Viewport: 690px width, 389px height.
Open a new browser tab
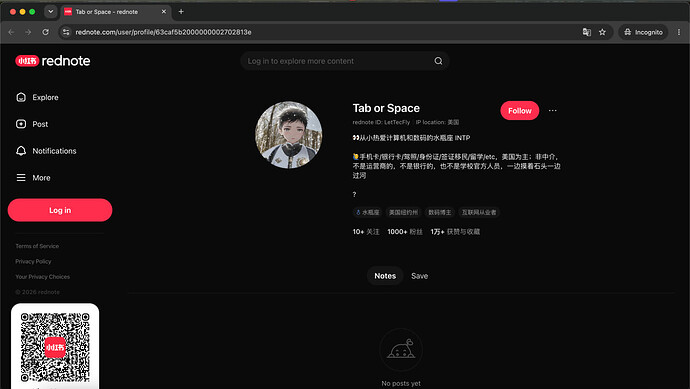point(181,12)
